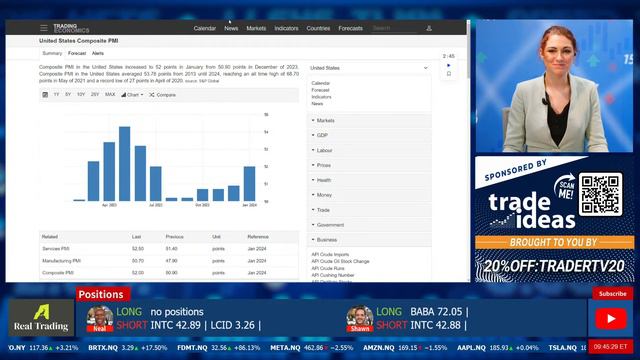The width and height of the screenshot is (640, 360).
Task: Click Neal's avatar in Positions bar
Action: click(100, 318)
